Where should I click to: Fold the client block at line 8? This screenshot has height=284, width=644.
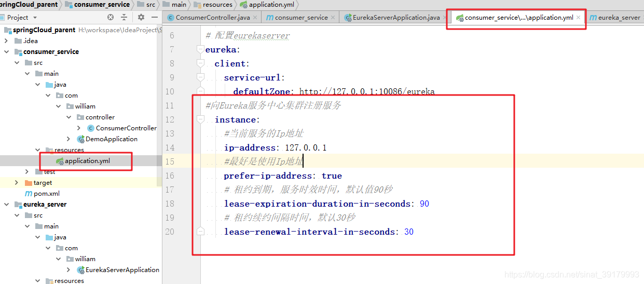[200, 64]
